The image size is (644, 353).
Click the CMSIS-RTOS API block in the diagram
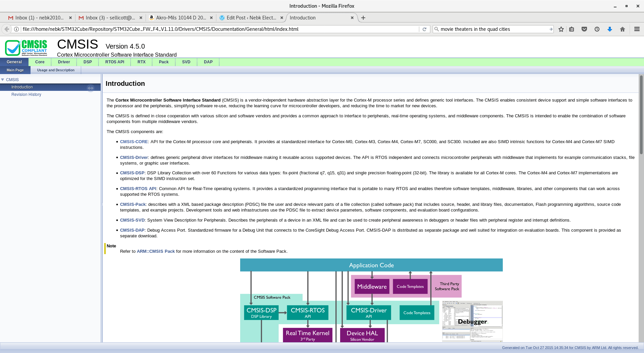tap(308, 312)
